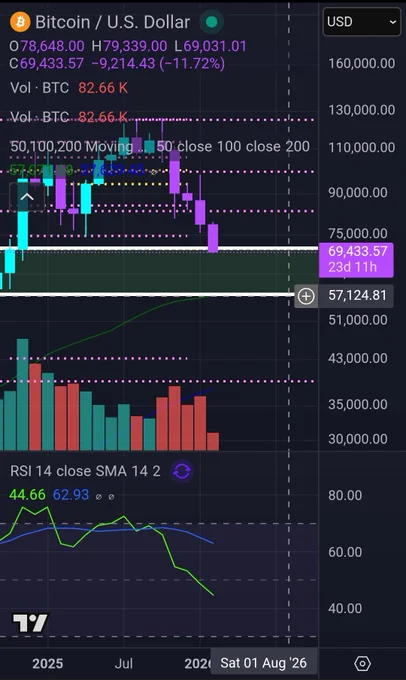The width and height of the screenshot is (406, 680).
Task: Click the plus button beside 57,124.81
Action: 306,296
